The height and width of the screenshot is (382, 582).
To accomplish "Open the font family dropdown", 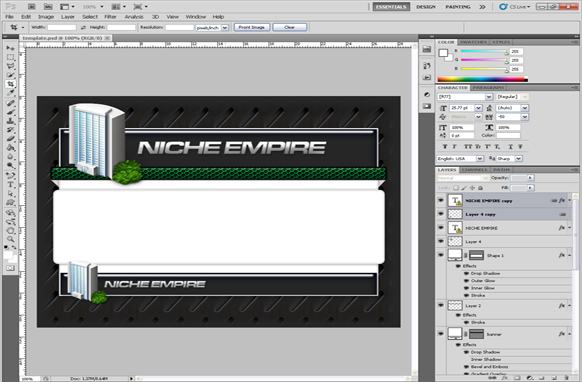I will pyautogui.click(x=489, y=97).
